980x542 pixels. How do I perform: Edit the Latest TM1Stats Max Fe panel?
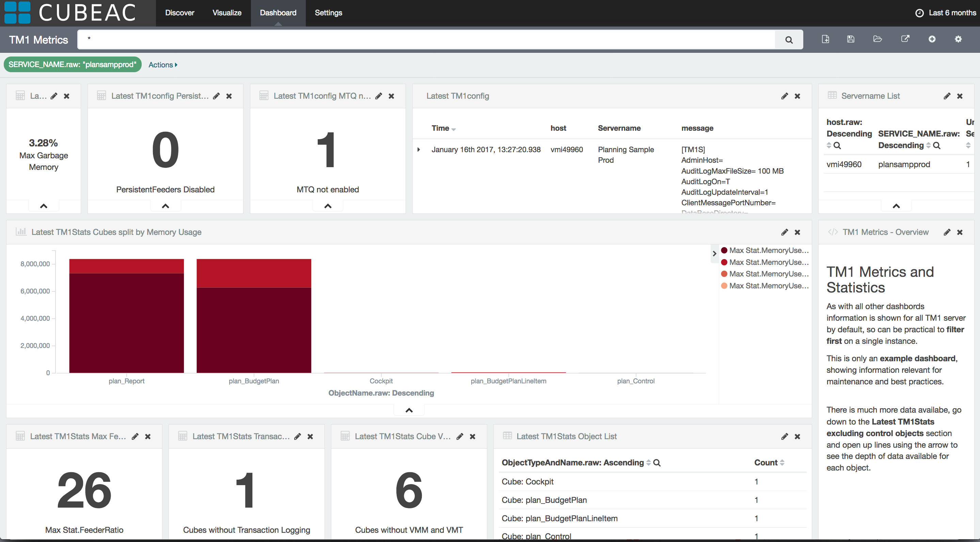click(x=135, y=437)
